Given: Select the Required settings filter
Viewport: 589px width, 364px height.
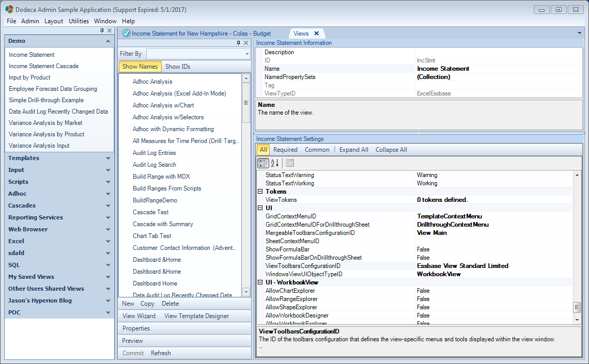Looking at the screenshot, I should point(285,150).
